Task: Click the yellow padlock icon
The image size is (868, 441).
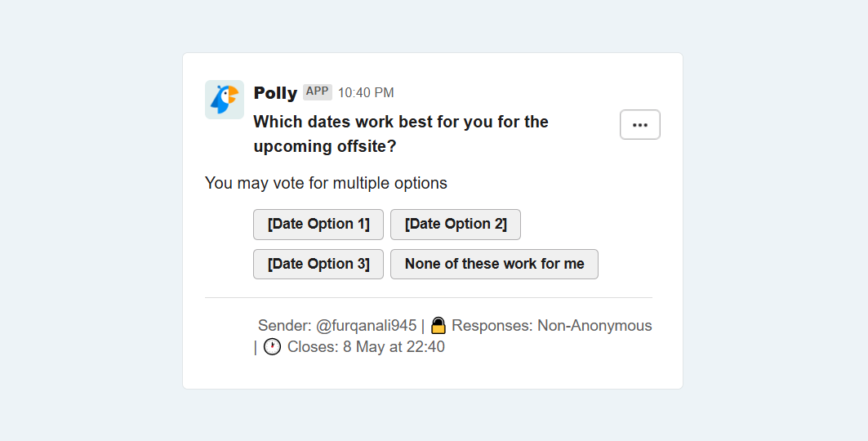Action: [438, 325]
